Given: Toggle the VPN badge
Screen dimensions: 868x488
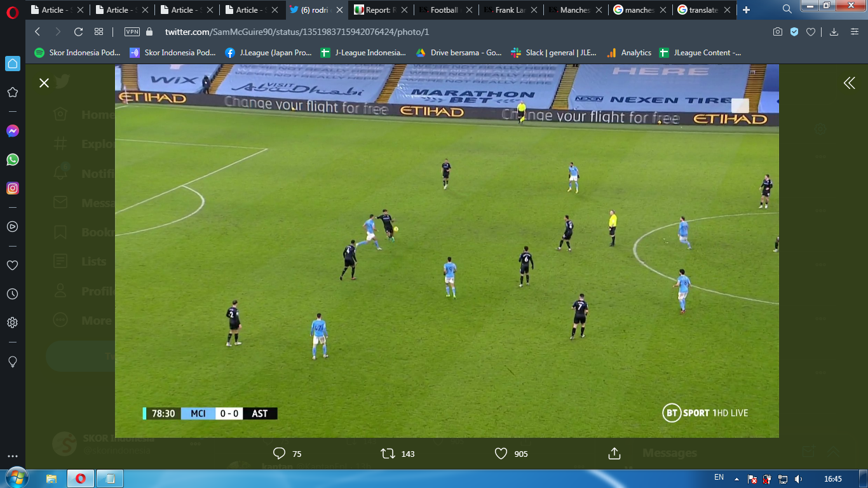Looking at the screenshot, I should click(x=132, y=32).
